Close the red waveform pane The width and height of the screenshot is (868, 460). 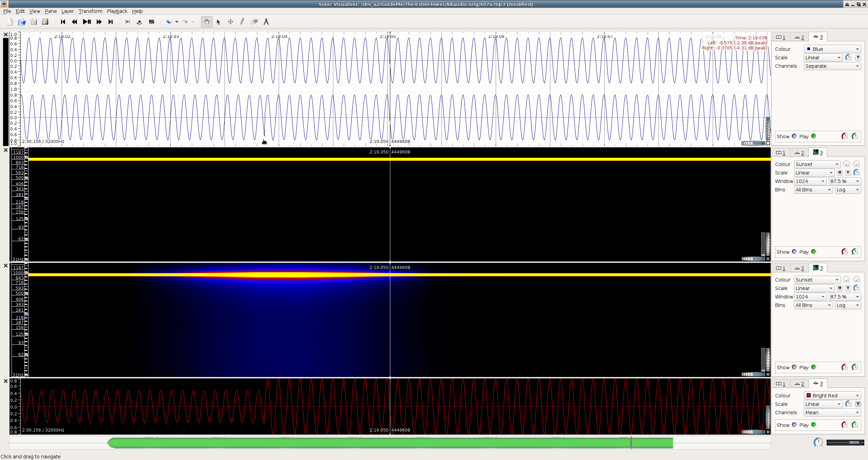pos(5,381)
